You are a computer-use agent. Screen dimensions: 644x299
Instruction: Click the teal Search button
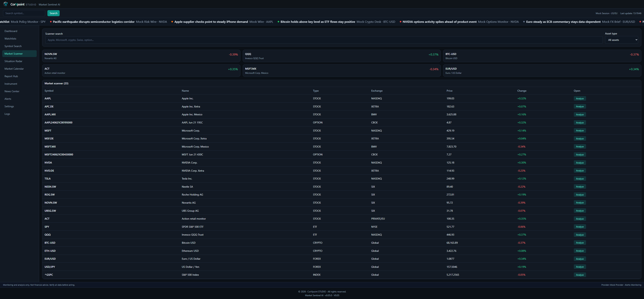coord(53,13)
